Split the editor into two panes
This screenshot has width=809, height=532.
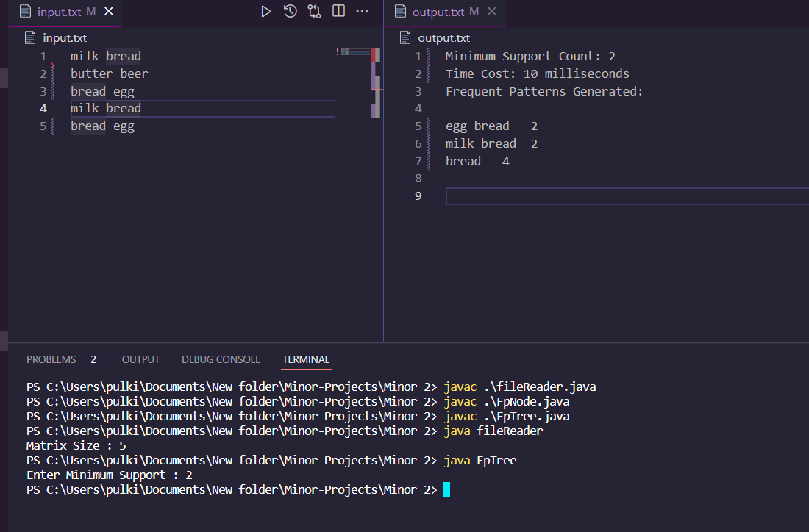tap(339, 10)
